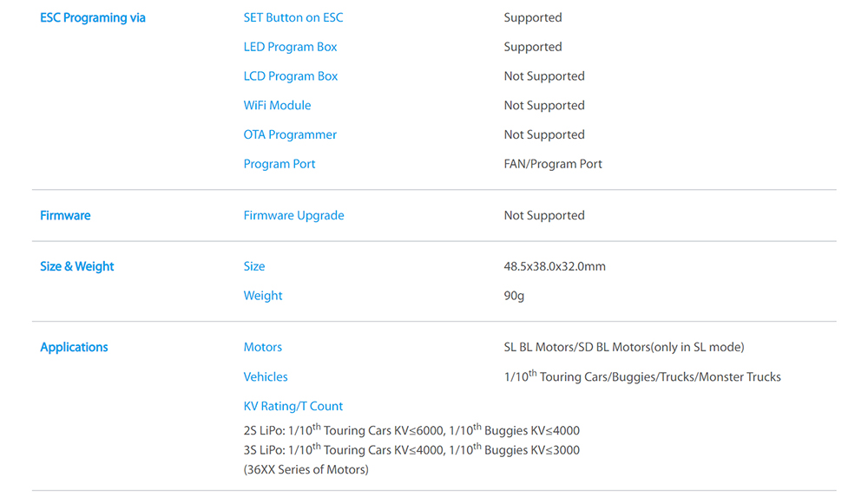Click the KV Rating/T Count label

[x=293, y=406]
